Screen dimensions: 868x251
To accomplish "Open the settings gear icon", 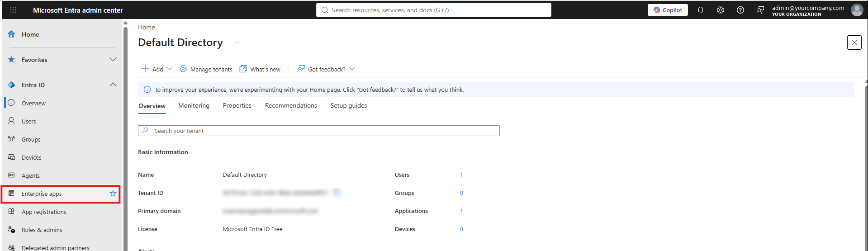I will pyautogui.click(x=721, y=10).
